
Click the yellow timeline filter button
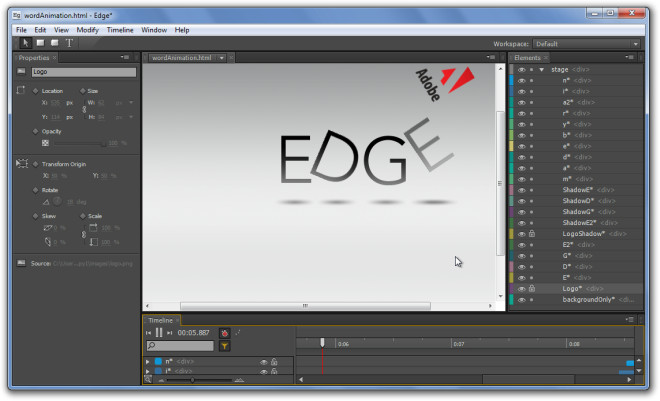pyautogui.click(x=224, y=346)
